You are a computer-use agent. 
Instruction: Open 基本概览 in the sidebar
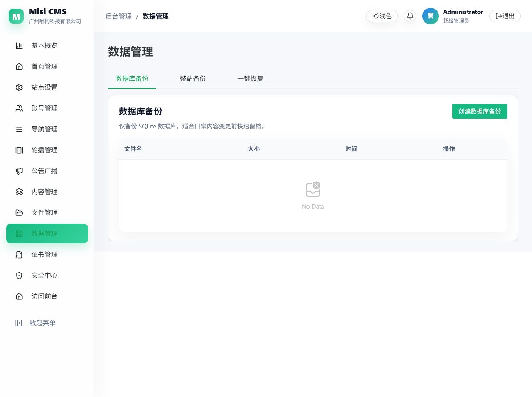click(x=47, y=46)
